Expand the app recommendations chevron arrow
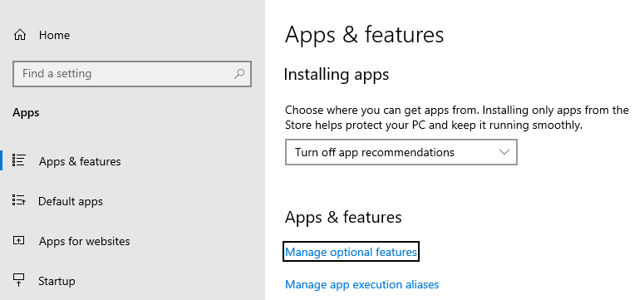 tap(504, 152)
